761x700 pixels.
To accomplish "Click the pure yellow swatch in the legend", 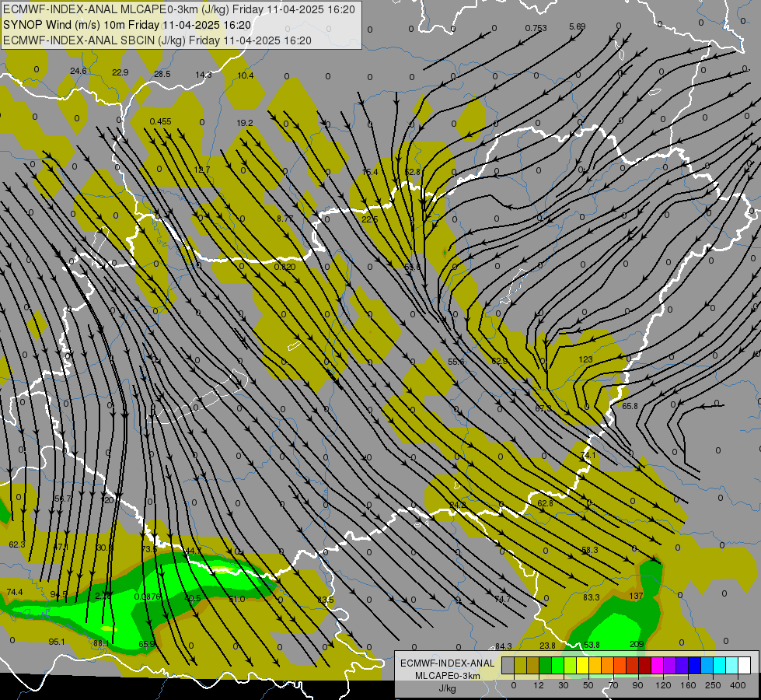I will click(582, 666).
